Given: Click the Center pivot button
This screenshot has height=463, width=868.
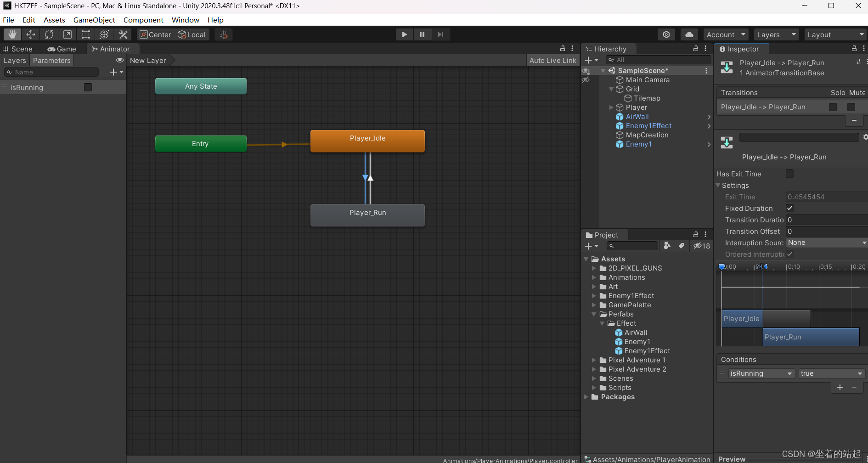Looking at the screenshot, I should [x=154, y=34].
